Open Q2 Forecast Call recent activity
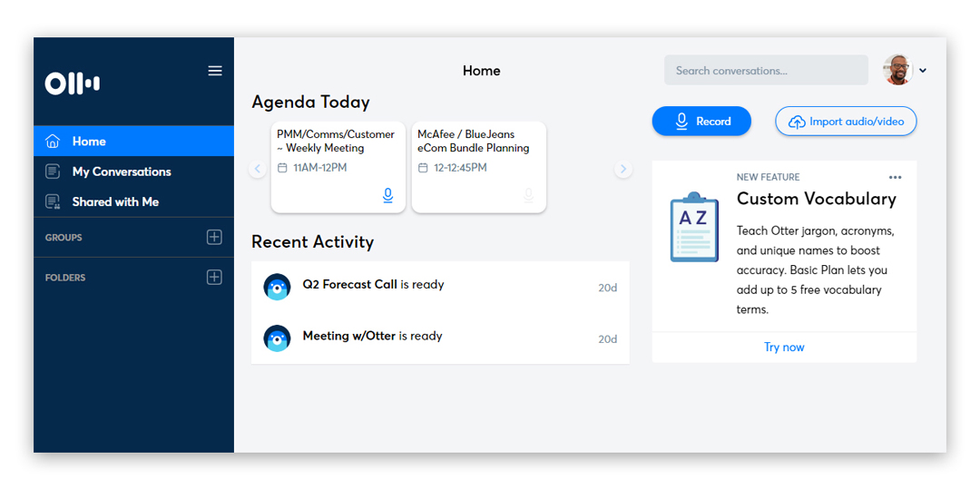Image resolution: width=980 pixels, height=490 pixels. [441, 287]
